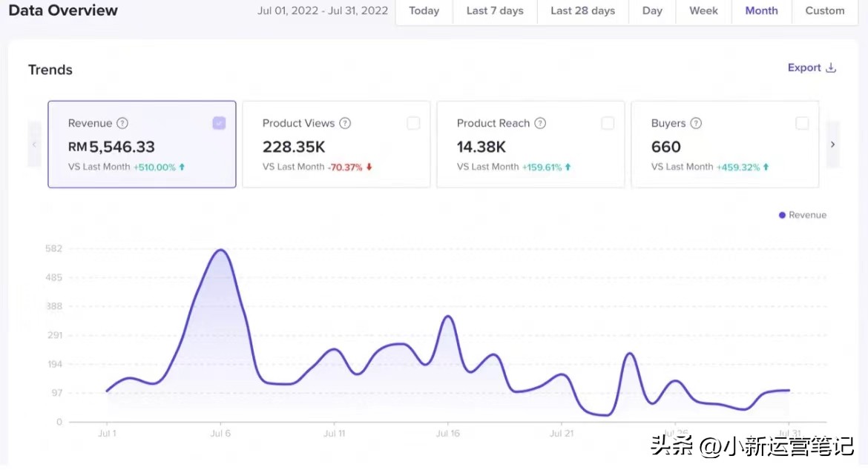868x470 pixels.
Task: Open the date range Jul 01 - Jul 31 picker
Action: [x=323, y=11]
